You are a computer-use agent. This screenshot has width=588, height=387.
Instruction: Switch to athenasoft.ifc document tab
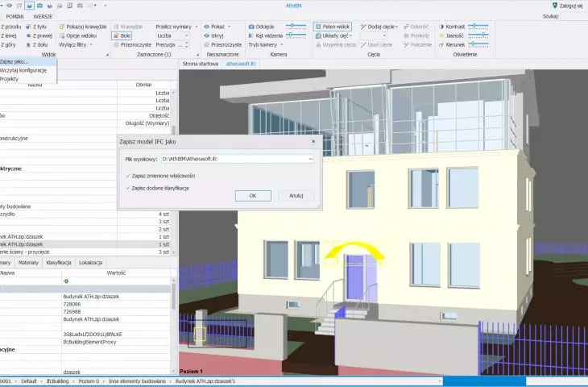coord(241,64)
